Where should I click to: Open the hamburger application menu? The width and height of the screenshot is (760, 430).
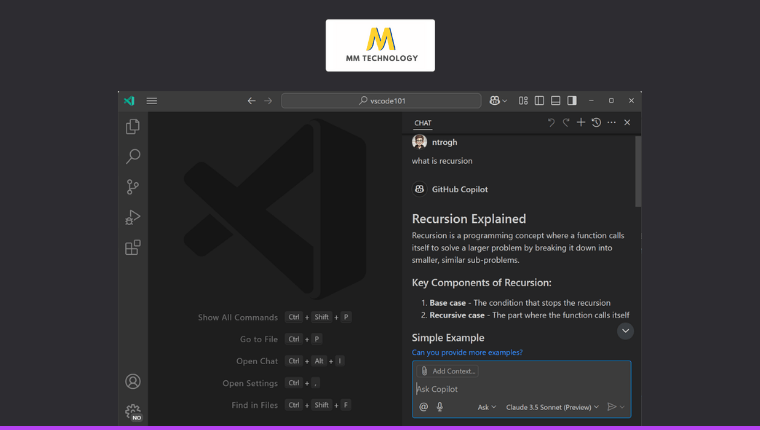click(x=152, y=101)
